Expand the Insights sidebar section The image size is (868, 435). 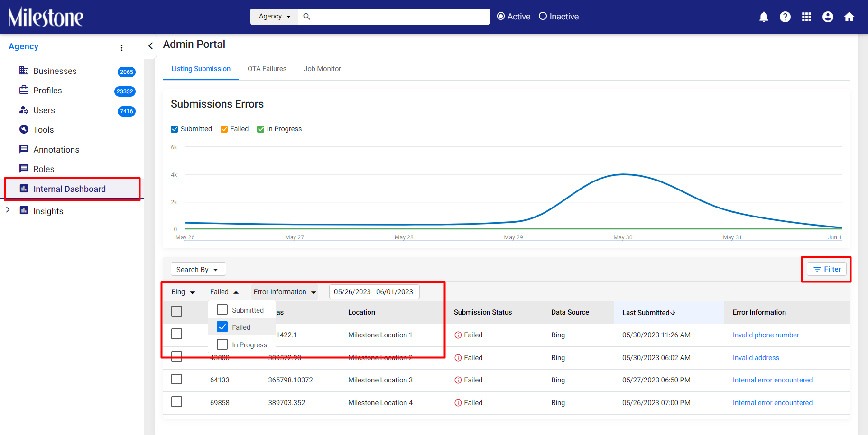pos(8,210)
